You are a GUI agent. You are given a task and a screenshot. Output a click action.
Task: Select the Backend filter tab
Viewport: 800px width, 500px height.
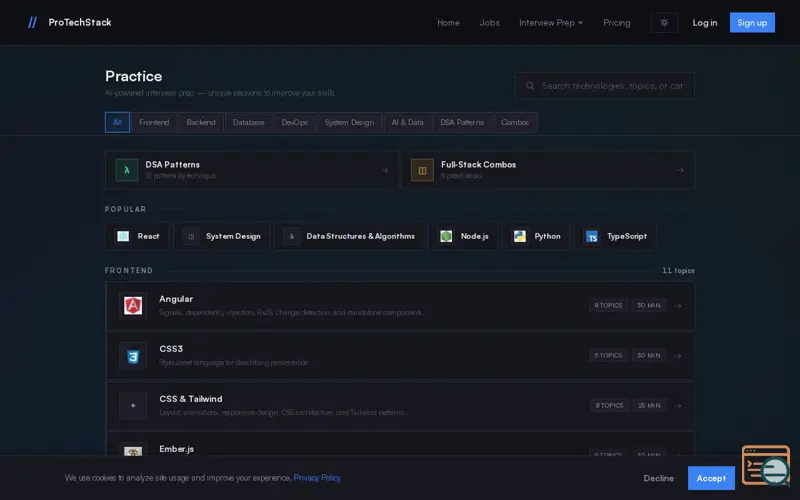(201, 122)
